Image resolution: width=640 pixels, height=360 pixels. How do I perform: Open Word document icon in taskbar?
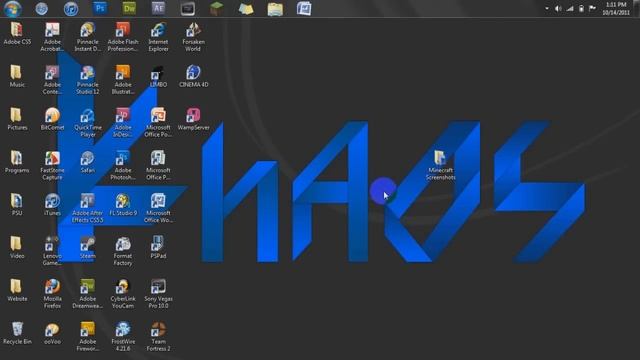pyautogui.click(x=304, y=9)
